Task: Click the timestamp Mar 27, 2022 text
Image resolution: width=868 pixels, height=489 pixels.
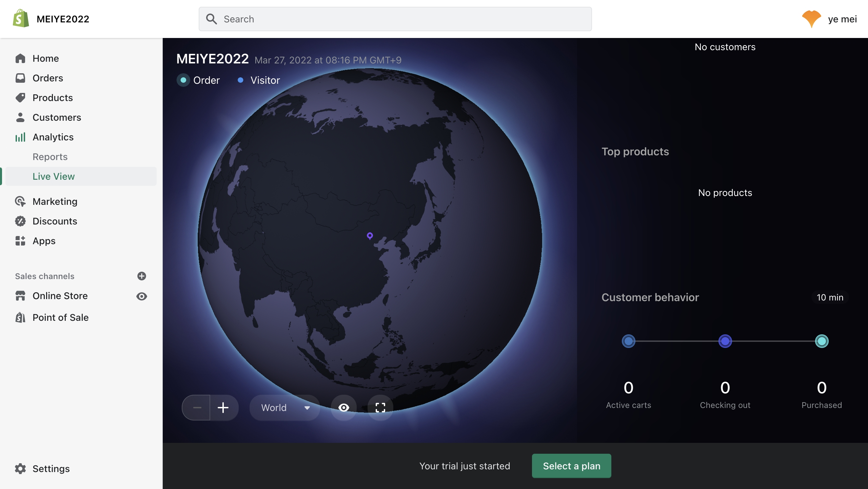Action: pos(328,60)
